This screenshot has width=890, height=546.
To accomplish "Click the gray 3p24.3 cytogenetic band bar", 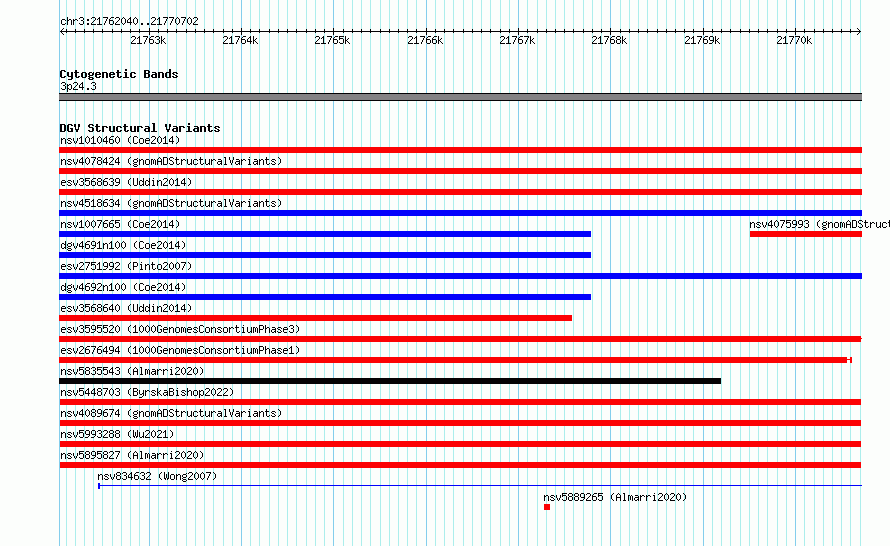I will click(x=460, y=97).
